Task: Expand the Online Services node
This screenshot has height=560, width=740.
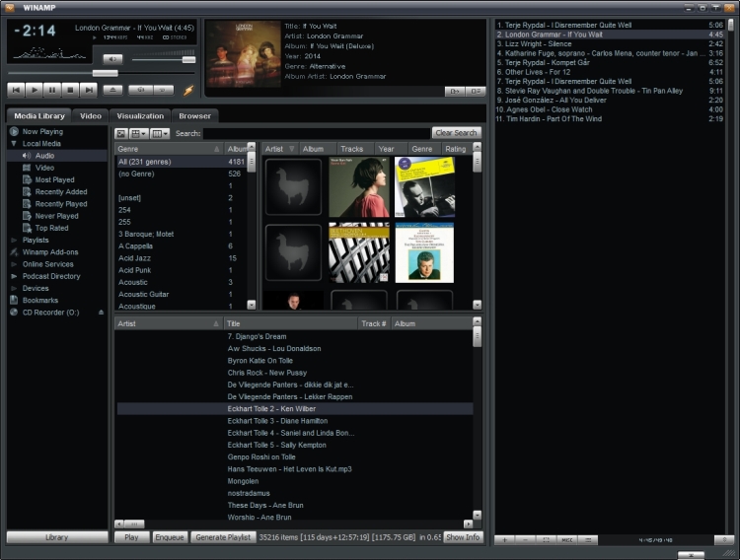Action: tap(14, 264)
